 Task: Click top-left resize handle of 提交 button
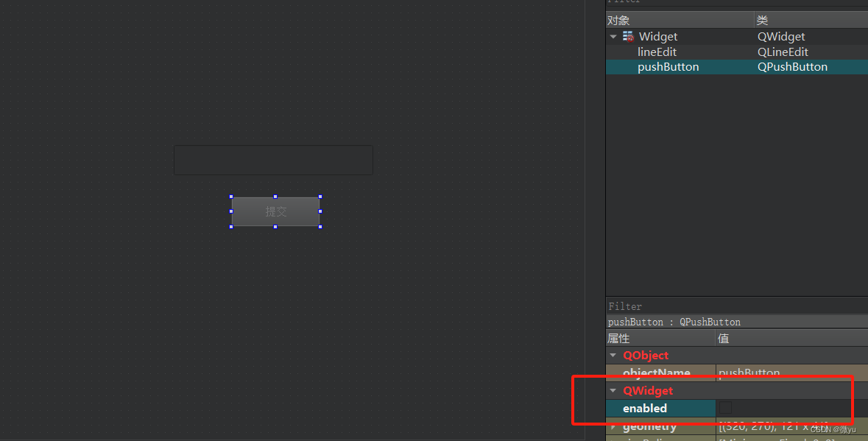tap(231, 197)
